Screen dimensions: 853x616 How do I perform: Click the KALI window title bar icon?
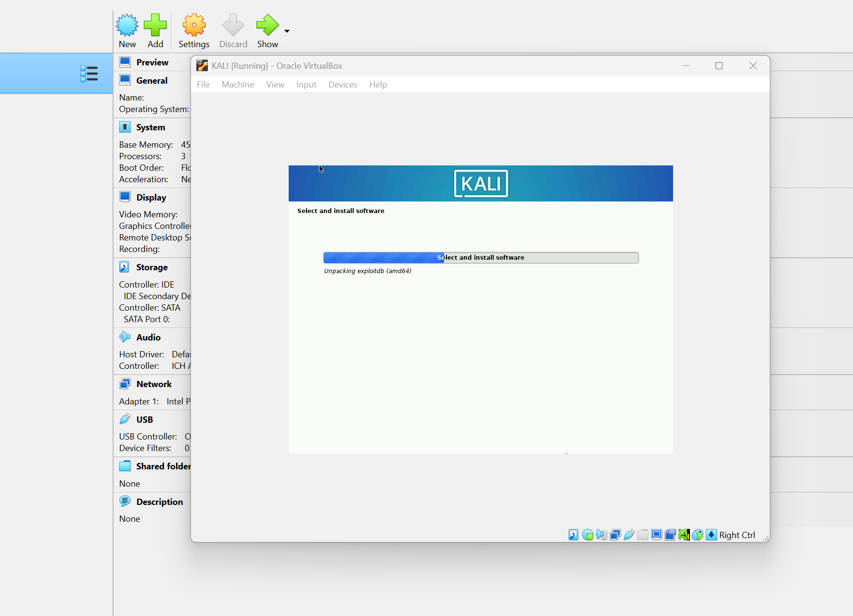pyautogui.click(x=202, y=65)
